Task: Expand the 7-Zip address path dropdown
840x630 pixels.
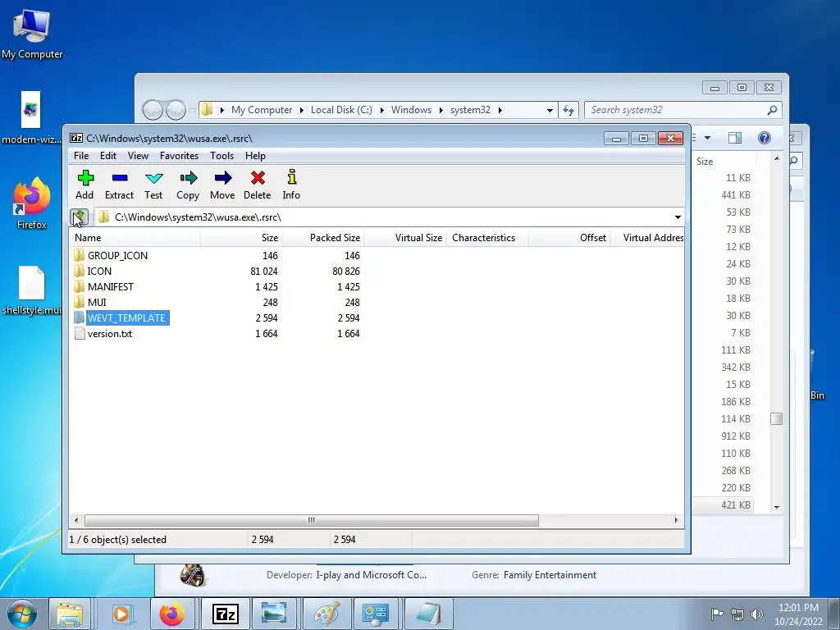Action: pyautogui.click(x=678, y=217)
